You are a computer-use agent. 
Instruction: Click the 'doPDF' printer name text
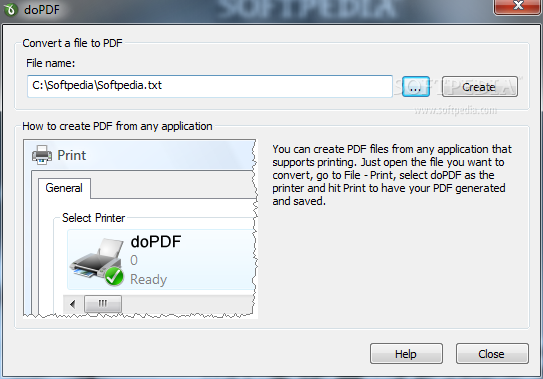click(156, 242)
